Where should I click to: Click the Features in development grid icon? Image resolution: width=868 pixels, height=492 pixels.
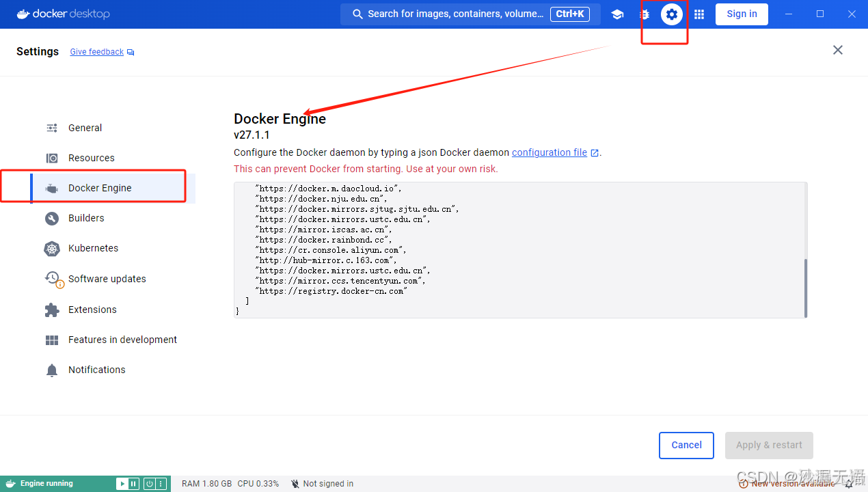click(x=52, y=340)
